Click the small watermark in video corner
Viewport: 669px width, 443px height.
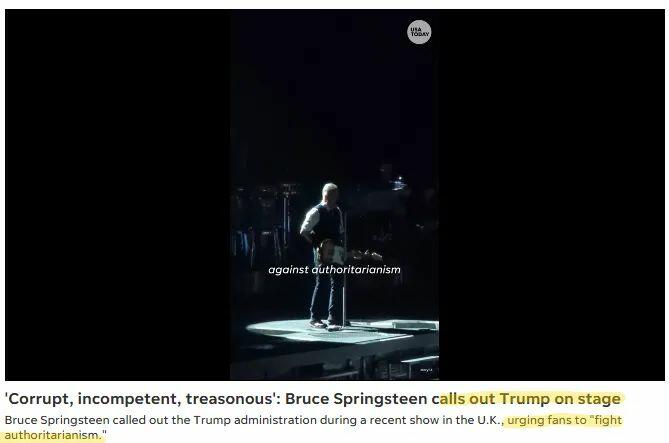426,370
